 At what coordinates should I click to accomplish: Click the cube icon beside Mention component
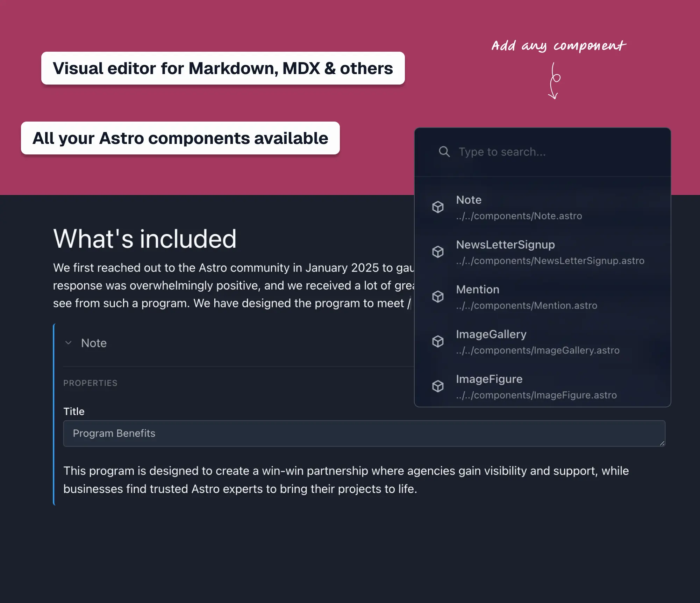pos(438,296)
